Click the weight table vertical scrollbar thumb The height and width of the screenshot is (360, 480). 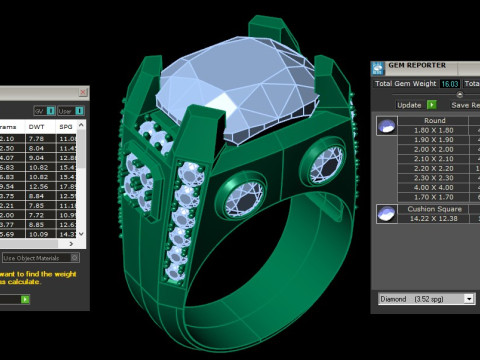(81, 148)
